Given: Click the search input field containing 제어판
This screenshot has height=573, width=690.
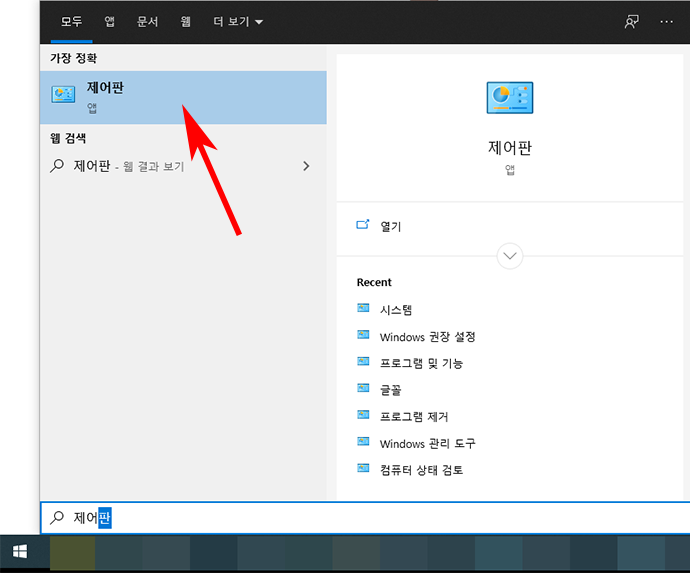Looking at the screenshot, I should (x=365, y=518).
